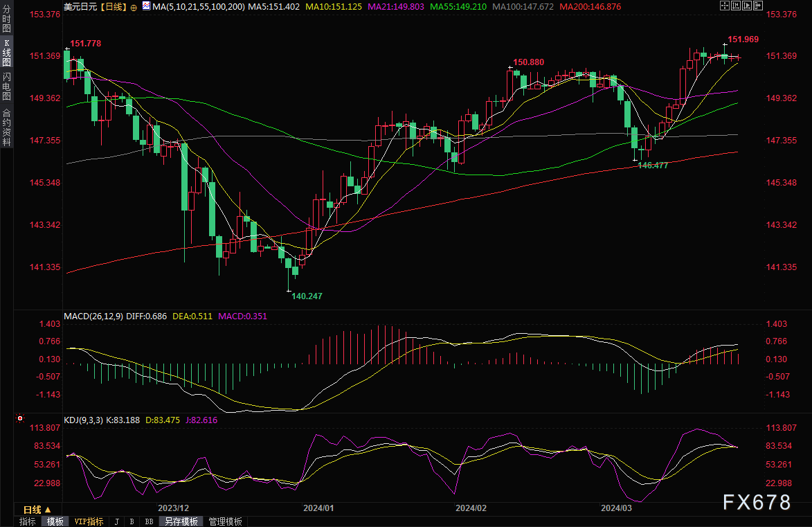The image size is (812, 527).
Task: Click the J:82.616 value
Action: [201, 420]
